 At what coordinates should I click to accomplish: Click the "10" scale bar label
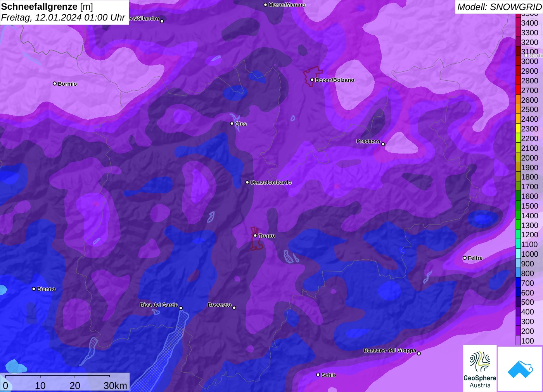[40, 385]
